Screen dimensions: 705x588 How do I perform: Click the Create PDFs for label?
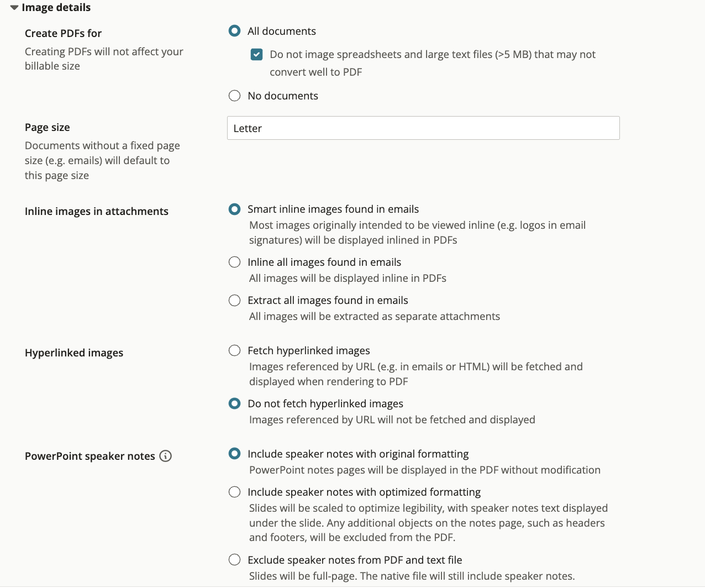[64, 33]
